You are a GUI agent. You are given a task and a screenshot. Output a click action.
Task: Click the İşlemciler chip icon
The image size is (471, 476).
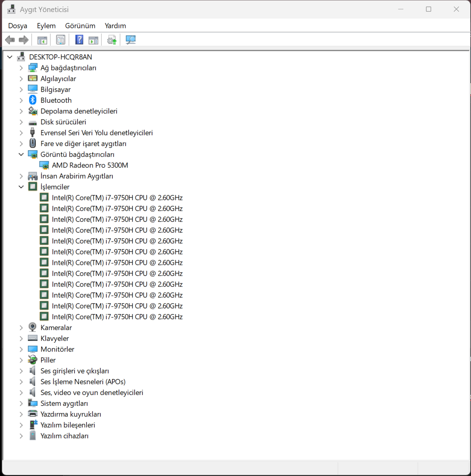tap(33, 187)
